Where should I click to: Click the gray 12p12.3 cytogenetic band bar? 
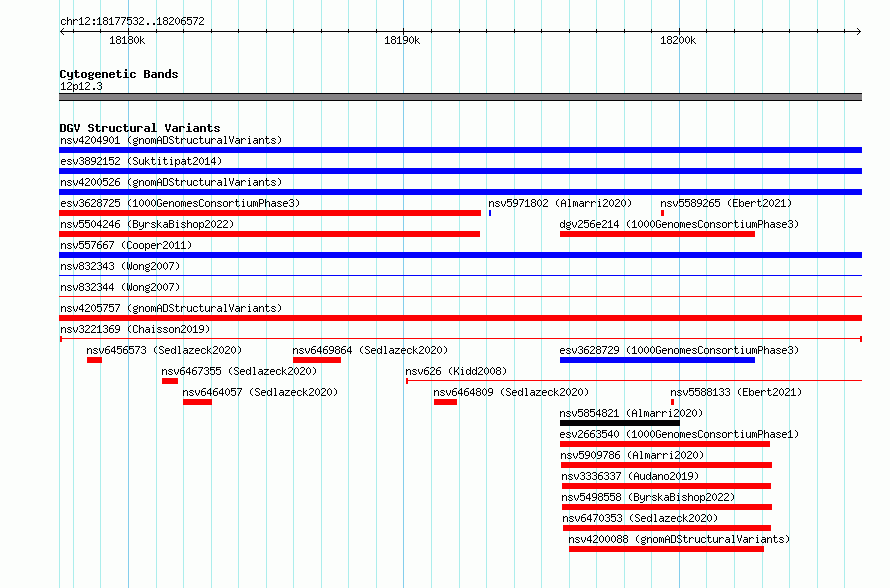pyautogui.click(x=460, y=97)
